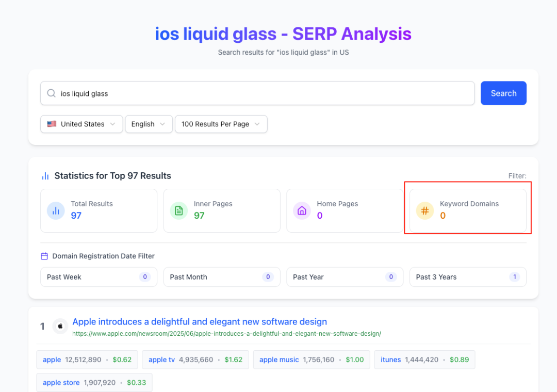Open the apple.com newsroom URL
557x392 pixels.
tap(226, 334)
